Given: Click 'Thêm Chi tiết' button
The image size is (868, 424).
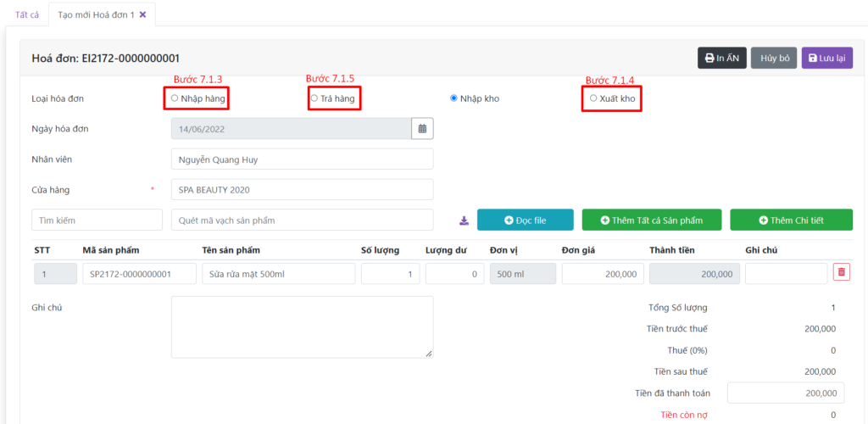Looking at the screenshot, I should point(791,220).
